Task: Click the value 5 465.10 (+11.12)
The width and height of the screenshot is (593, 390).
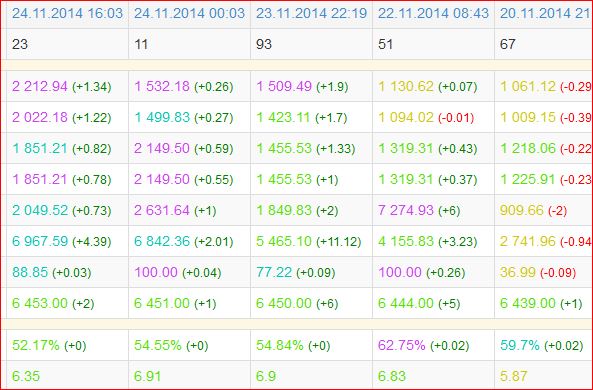Action: pos(309,241)
